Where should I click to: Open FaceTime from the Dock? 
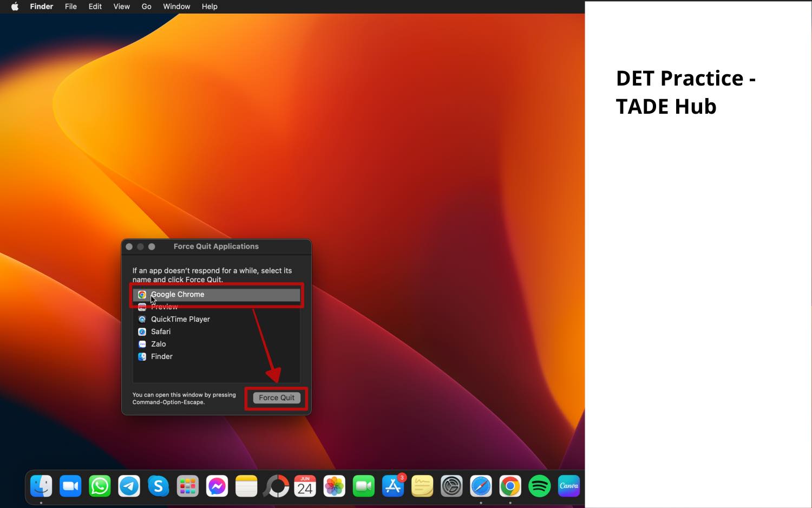coord(364,486)
